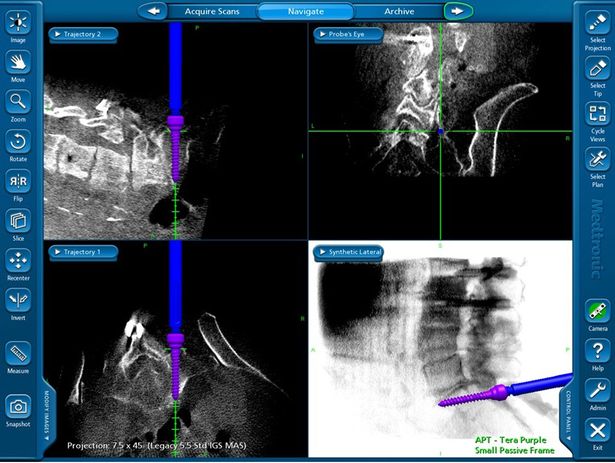Select the Rotate tool

click(18, 142)
